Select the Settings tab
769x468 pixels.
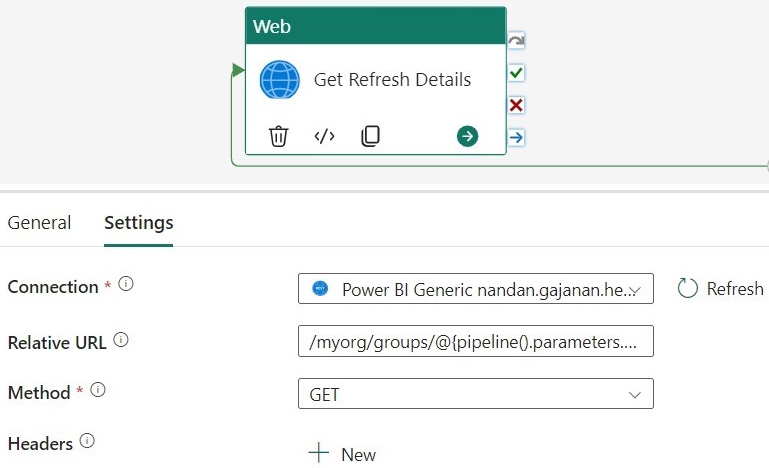pyautogui.click(x=138, y=223)
